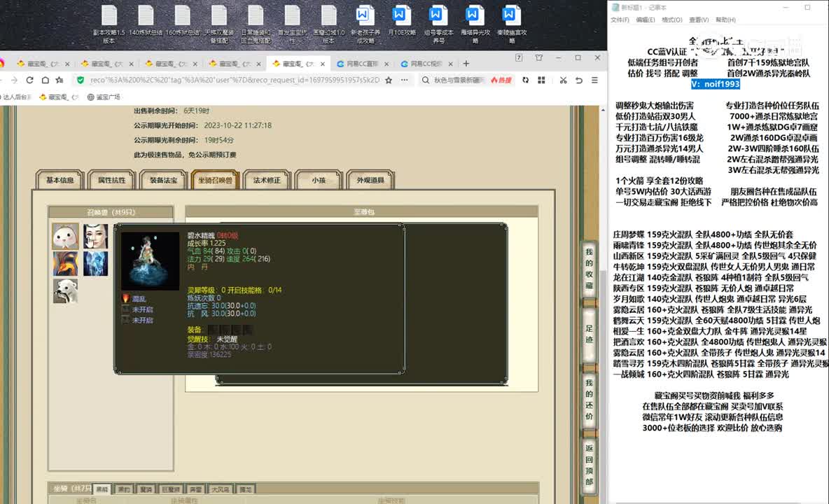Click the 我的收藏 side button
Viewport: 829px width, 504px height.
click(590, 269)
